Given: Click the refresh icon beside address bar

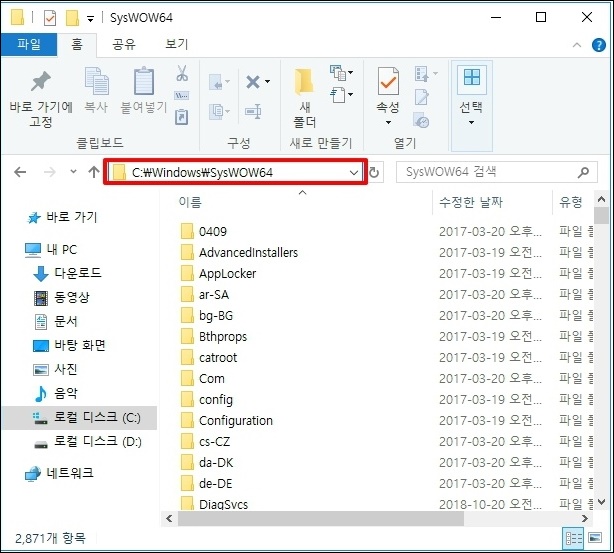Looking at the screenshot, I should click(374, 172).
